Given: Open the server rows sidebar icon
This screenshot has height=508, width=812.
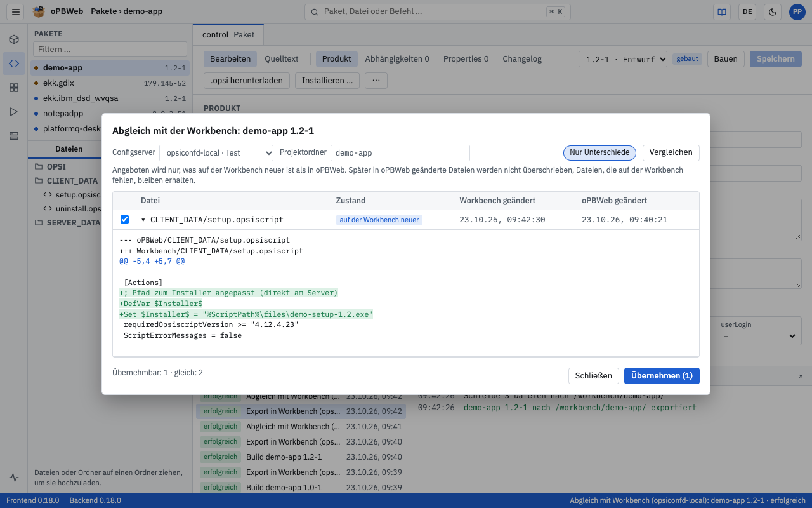Looking at the screenshot, I should pyautogui.click(x=14, y=136).
